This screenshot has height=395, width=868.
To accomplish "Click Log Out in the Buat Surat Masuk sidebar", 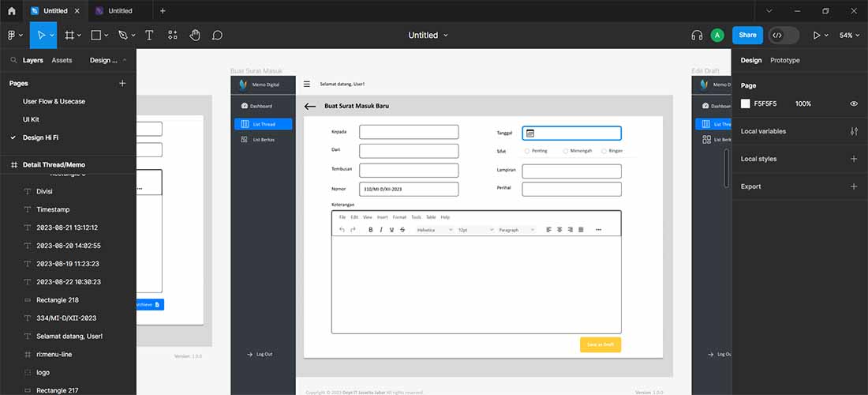I will (260, 354).
